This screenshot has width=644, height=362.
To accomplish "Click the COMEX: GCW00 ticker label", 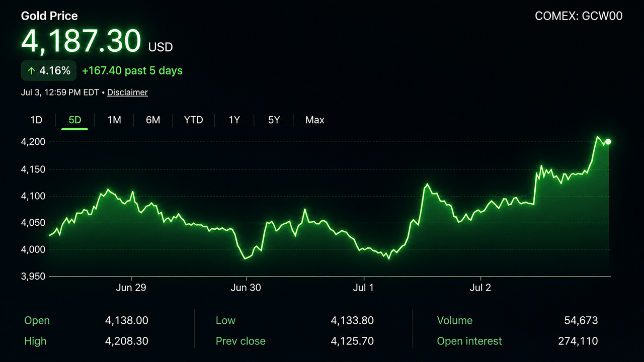I will [579, 16].
